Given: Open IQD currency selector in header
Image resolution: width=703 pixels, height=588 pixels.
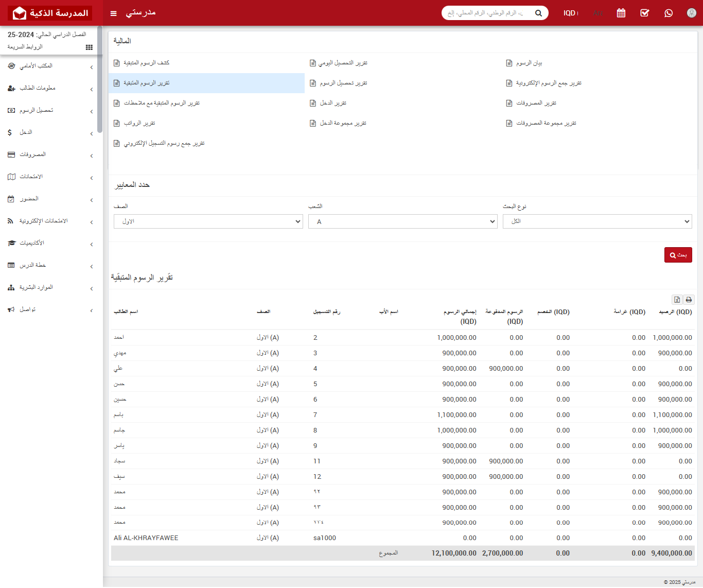Looking at the screenshot, I should [x=570, y=13].
